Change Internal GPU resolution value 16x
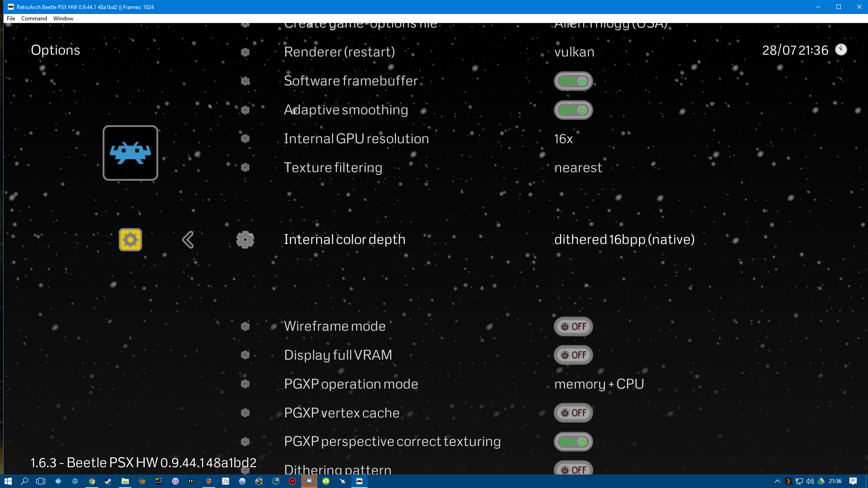Viewport: 868px width, 488px height. (x=563, y=139)
